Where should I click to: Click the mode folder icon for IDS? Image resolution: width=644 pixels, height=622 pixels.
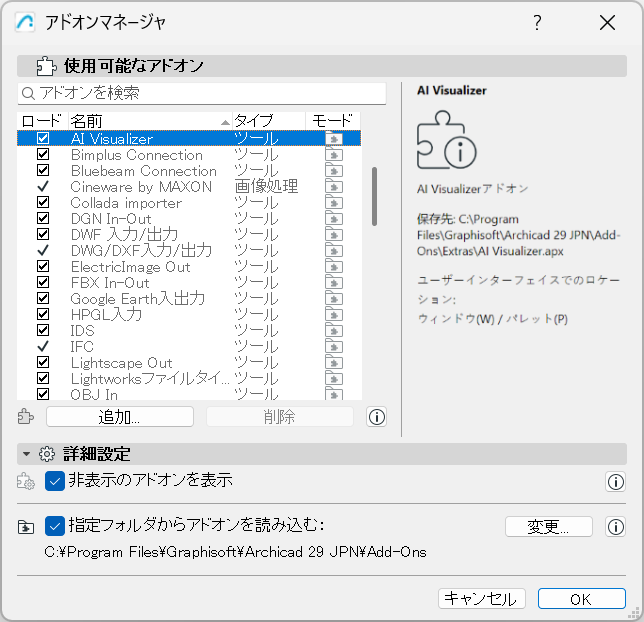pos(334,331)
